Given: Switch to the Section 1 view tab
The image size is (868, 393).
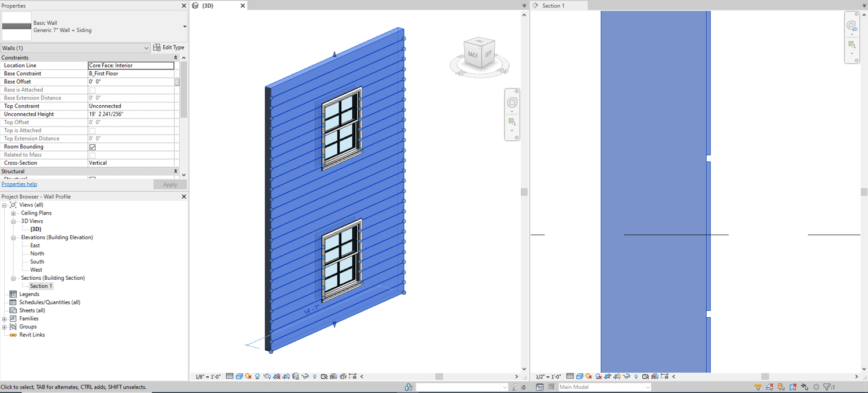Looking at the screenshot, I should 558,6.
